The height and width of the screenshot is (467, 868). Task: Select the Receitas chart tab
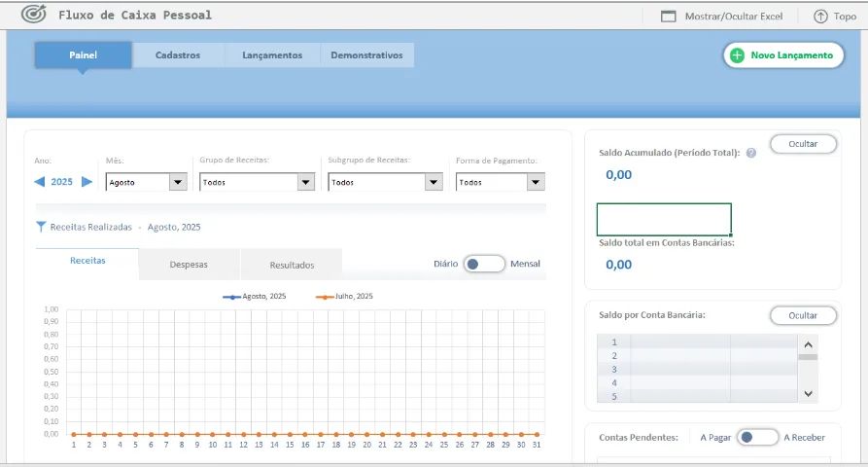pyautogui.click(x=87, y=261)
